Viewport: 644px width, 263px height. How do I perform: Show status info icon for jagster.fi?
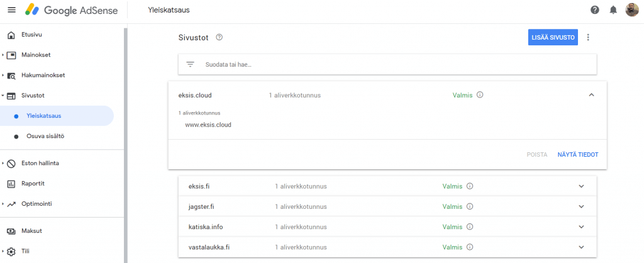click(470, 206)
